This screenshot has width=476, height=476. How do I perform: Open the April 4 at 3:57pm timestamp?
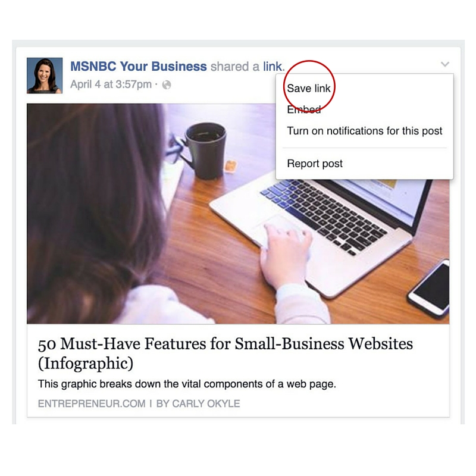[111, 84]
